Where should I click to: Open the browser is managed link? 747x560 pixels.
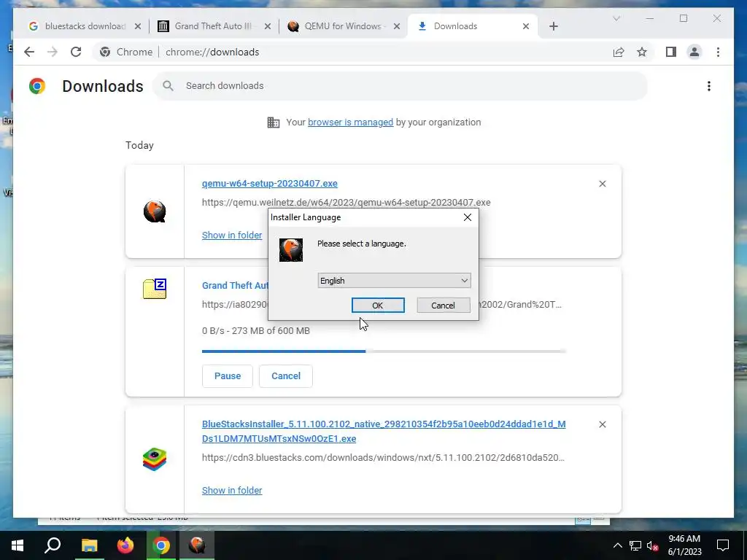(x=350, y=122)
